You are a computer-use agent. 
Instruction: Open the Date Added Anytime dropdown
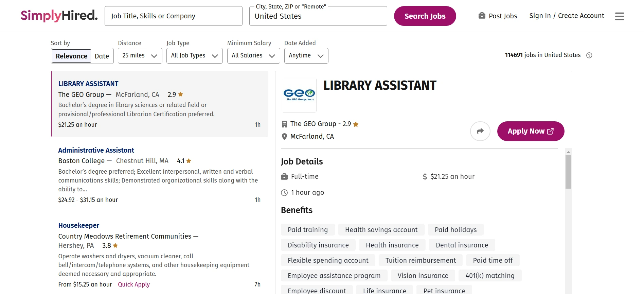(x=305, y=55)
